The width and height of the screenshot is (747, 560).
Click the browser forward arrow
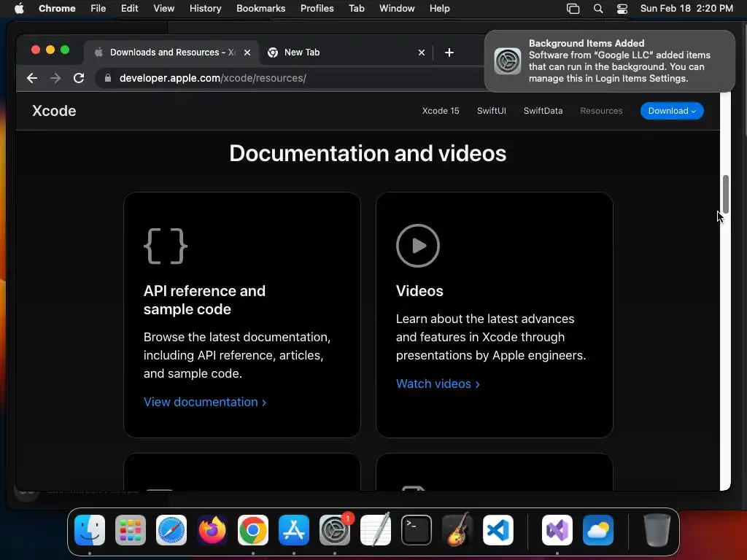click(55, 78)
